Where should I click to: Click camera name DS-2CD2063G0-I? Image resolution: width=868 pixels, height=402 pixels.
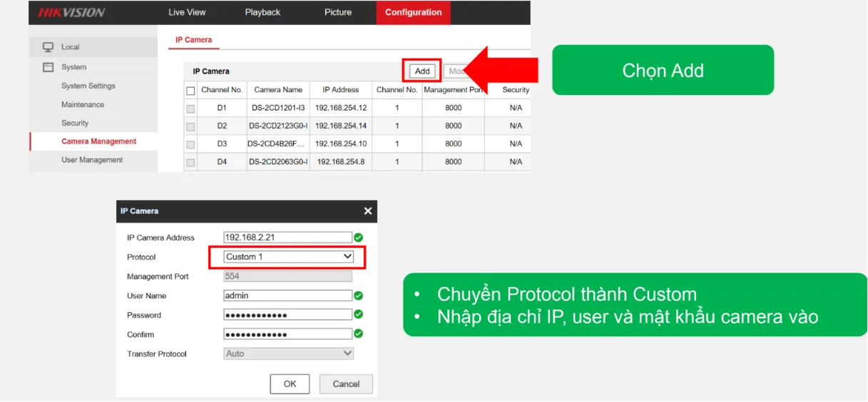pyautogui.click(x=278, y=162)
